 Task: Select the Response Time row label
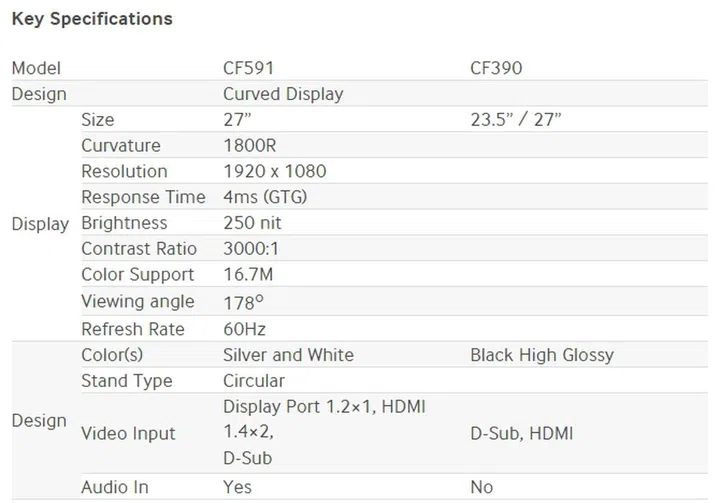point(143,198)
